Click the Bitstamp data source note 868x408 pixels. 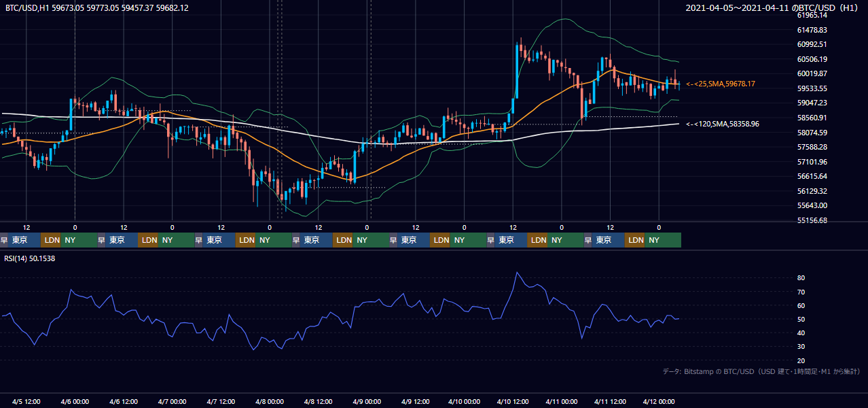pyautogui.click(x=761, y=371)
